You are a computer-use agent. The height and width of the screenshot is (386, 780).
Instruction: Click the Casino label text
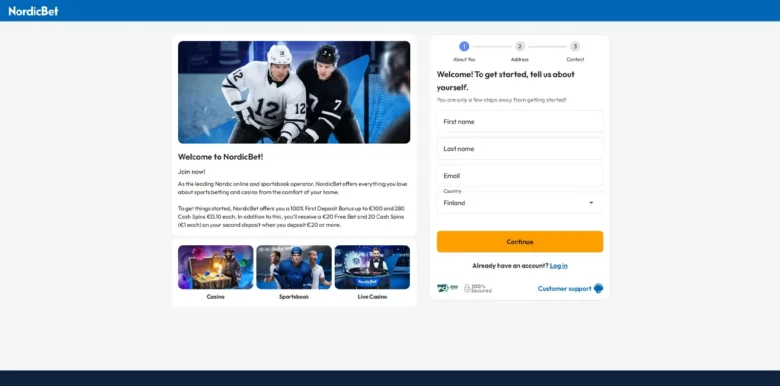click(216, 297)
